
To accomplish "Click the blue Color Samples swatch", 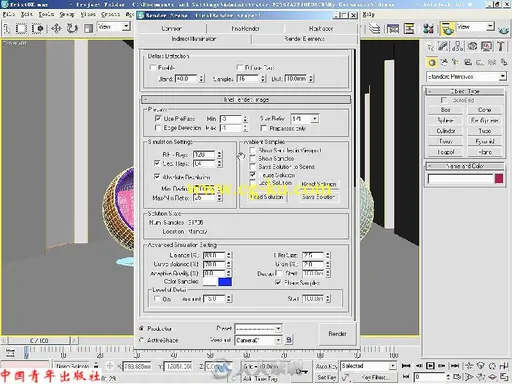I will [225, 282].
